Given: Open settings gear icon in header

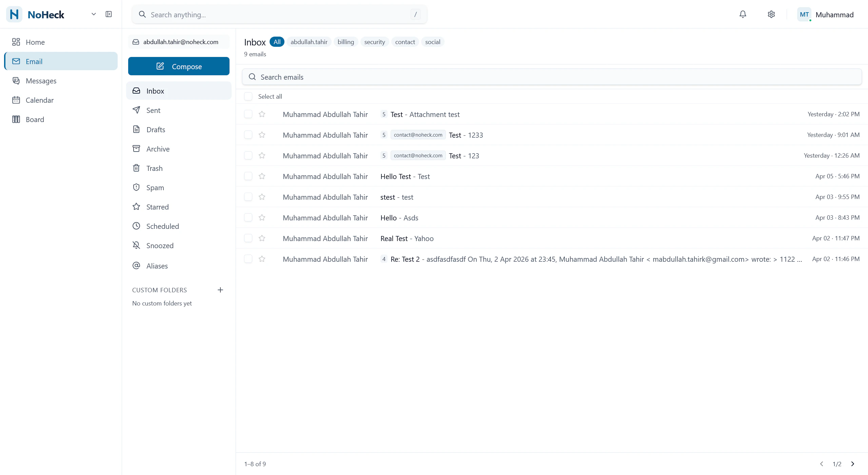Looking at the screenshot, I should (x=771, y=14).
